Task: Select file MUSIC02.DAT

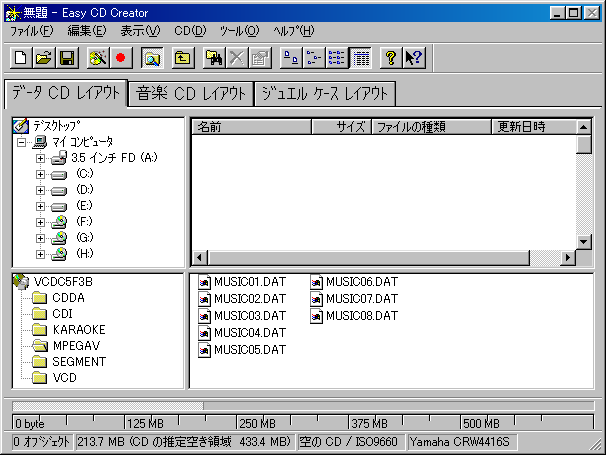Action: click(x=242, y=299)
